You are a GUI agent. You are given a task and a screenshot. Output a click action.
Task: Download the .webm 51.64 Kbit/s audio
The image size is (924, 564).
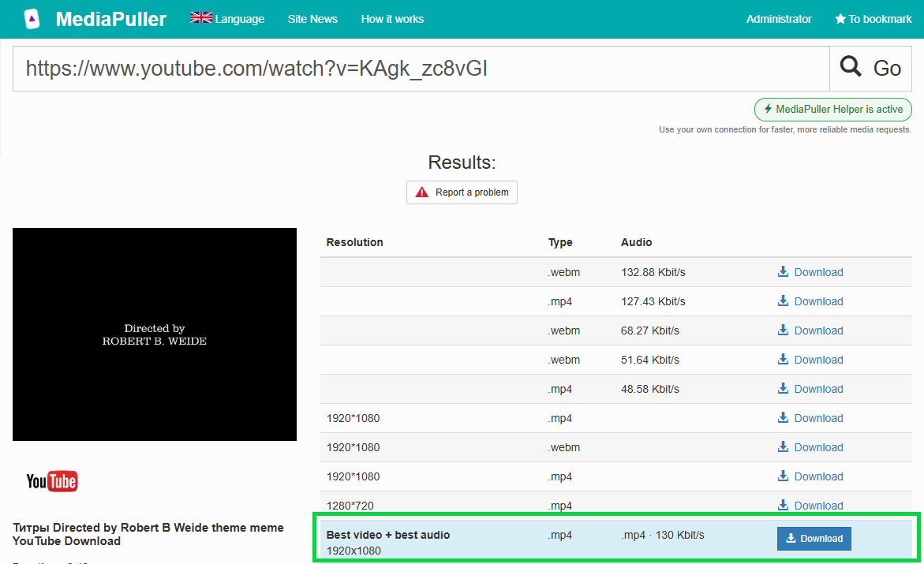tap(810, 360)
